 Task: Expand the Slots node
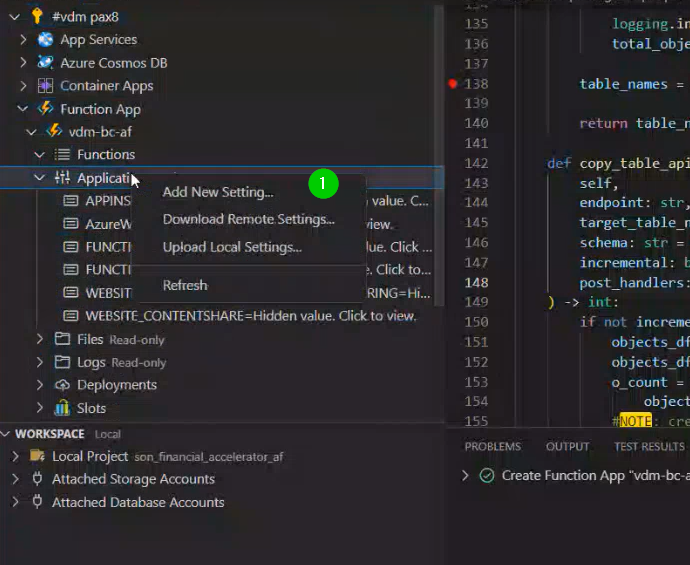40,407
